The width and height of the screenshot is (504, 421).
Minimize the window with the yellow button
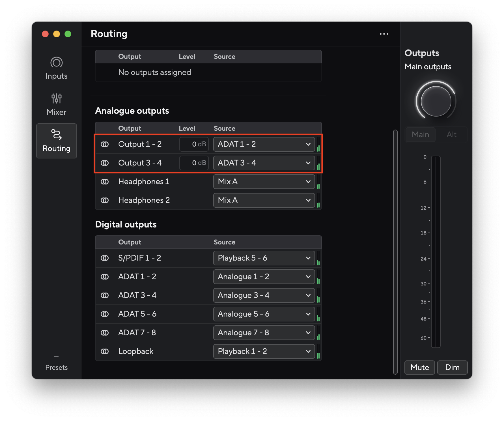tap(57, 34)
